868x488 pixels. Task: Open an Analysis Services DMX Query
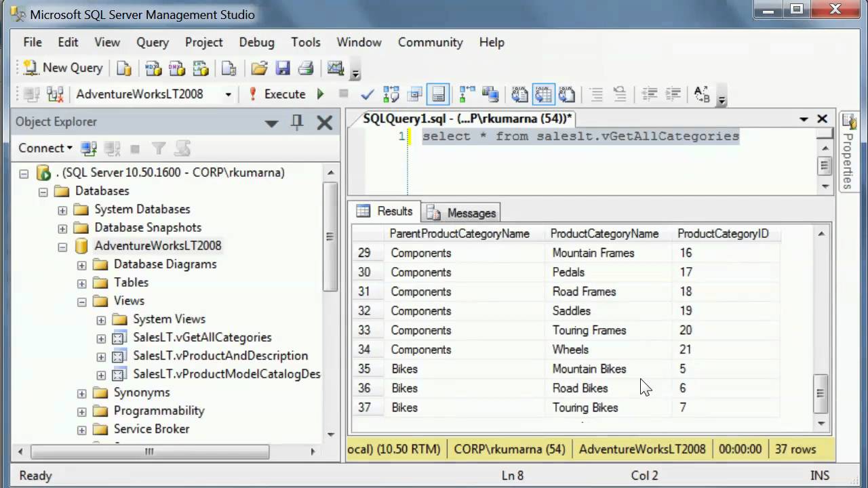point(177,68)
